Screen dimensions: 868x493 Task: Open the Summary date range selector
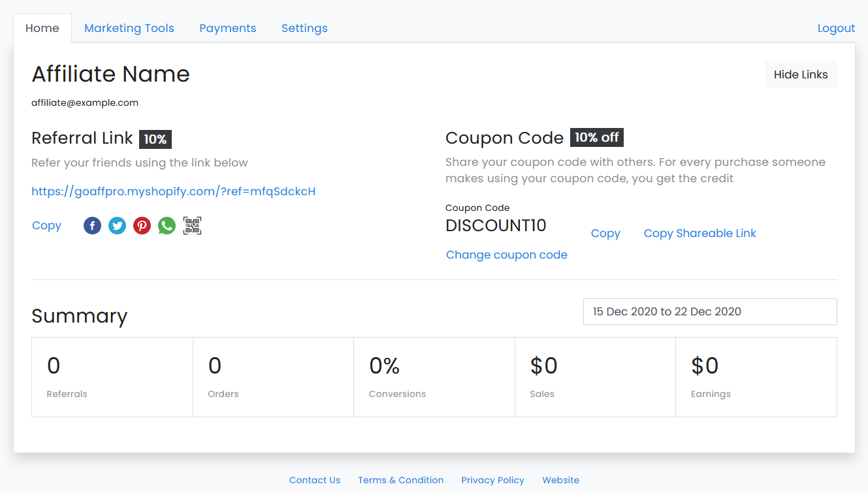(710, 311)
